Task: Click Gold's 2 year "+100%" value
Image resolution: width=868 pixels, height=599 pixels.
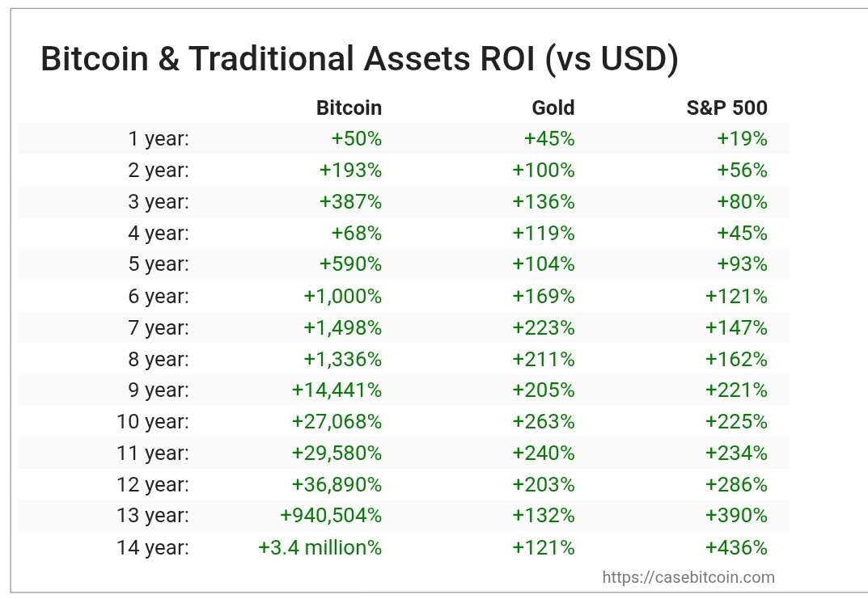Action: point(543,171)
